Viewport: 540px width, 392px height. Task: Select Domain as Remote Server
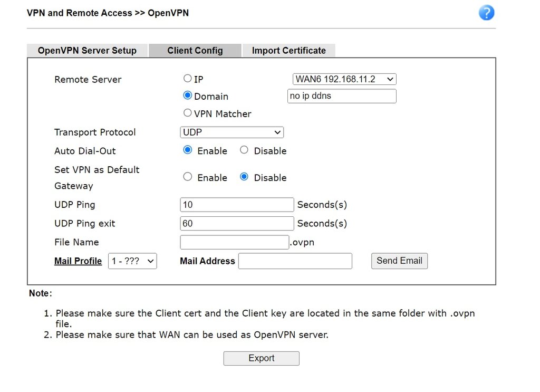(187, 95)
